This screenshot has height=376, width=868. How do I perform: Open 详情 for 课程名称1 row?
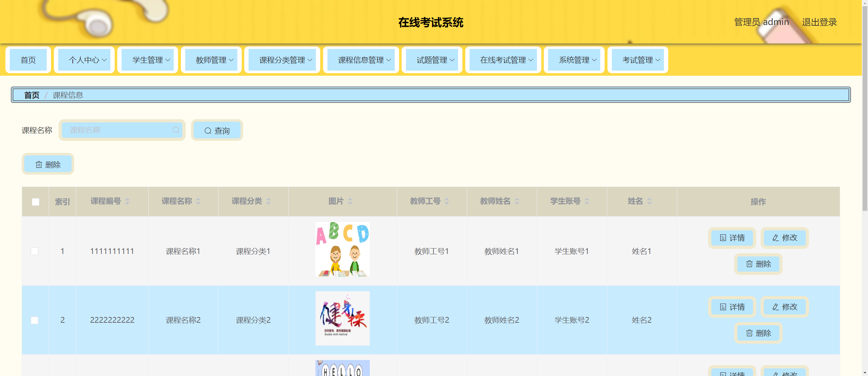(732, 238)
